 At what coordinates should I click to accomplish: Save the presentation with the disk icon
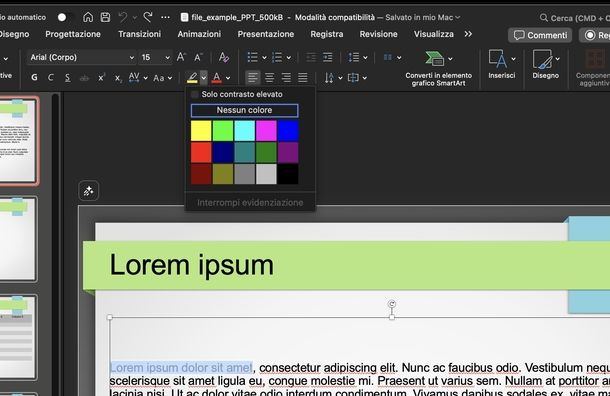coord(105,17)
